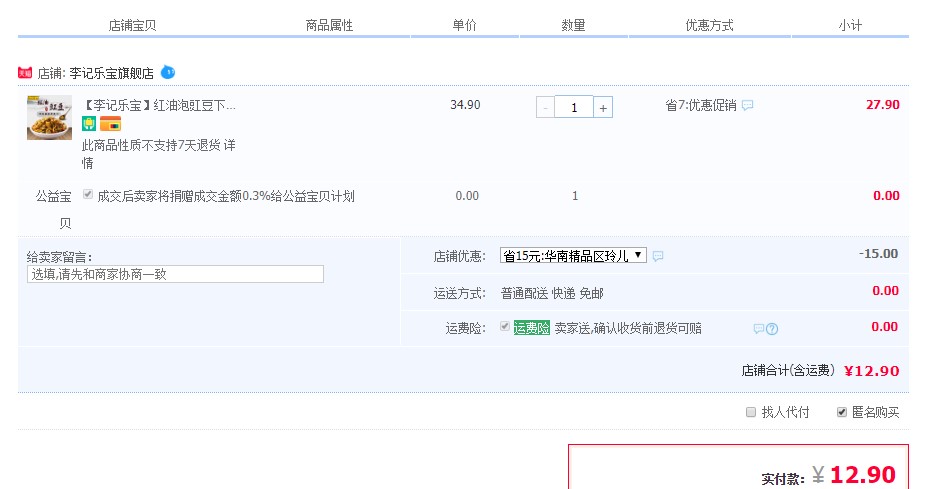
Task: Click the quantity input showing 1
Action: click(574, 107)
